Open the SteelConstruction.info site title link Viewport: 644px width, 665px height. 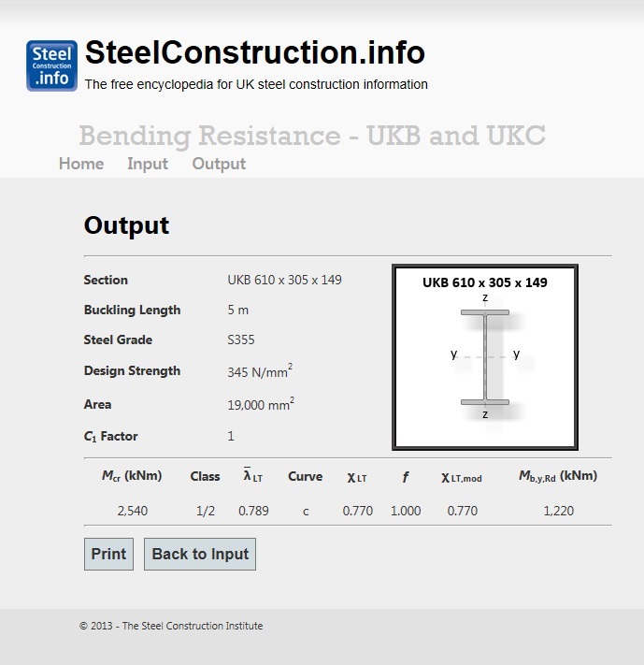pos(254,52)
